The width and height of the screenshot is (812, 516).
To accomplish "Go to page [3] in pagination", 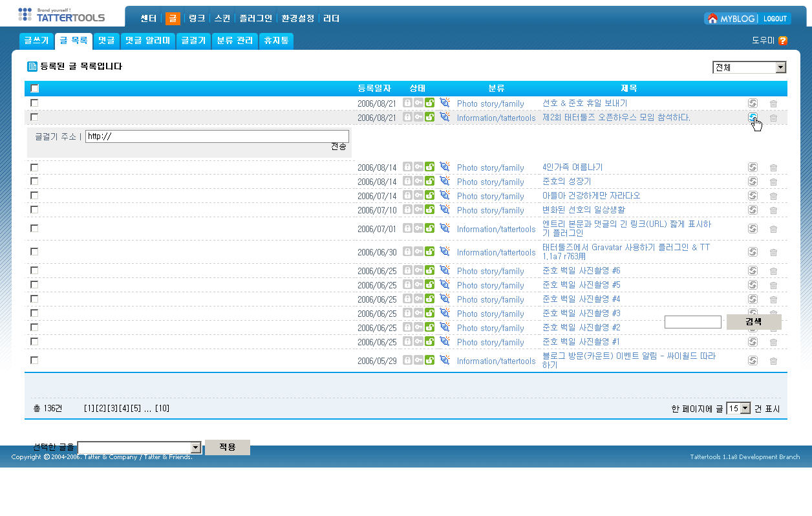I will point(112,409).
